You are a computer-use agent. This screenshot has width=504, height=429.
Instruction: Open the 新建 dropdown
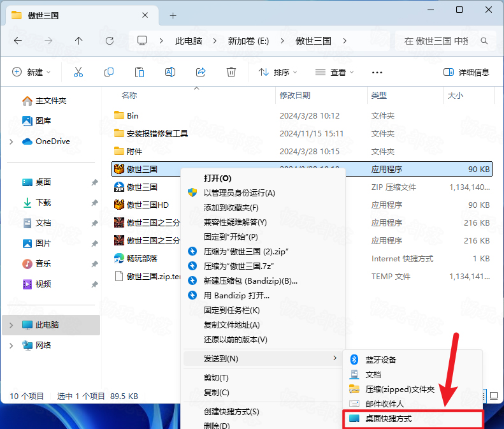[31, 72]
